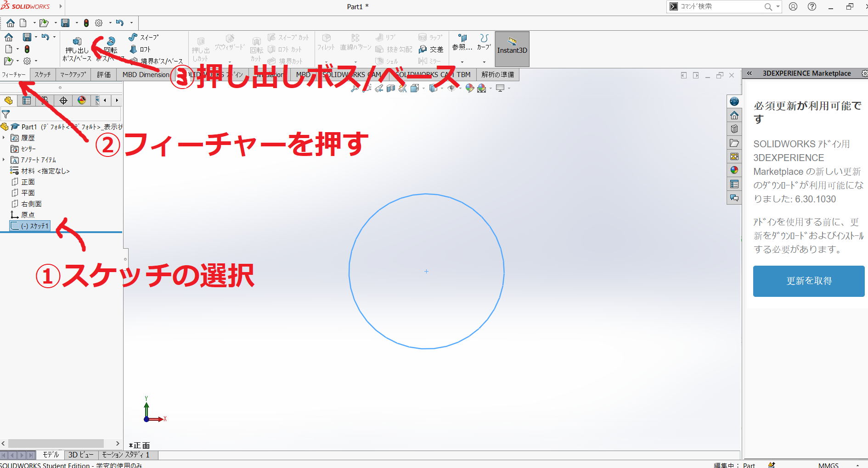Select 材料 <指定なし> in the tree
This screenshot has height=468, width=868.
click(x=40, y=171)
